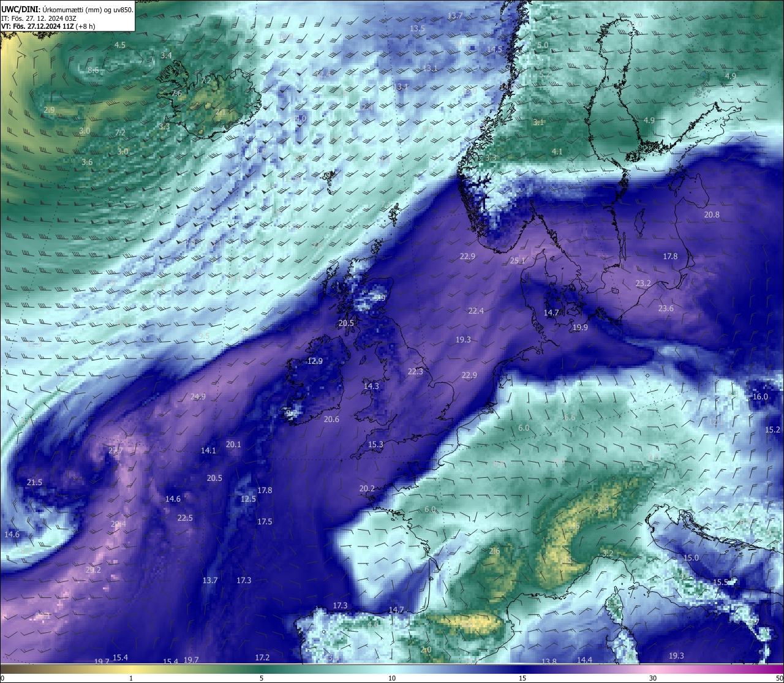This screenshot has width=784, height=683.
Task: Click the map value 20.1
Action: 233,445
